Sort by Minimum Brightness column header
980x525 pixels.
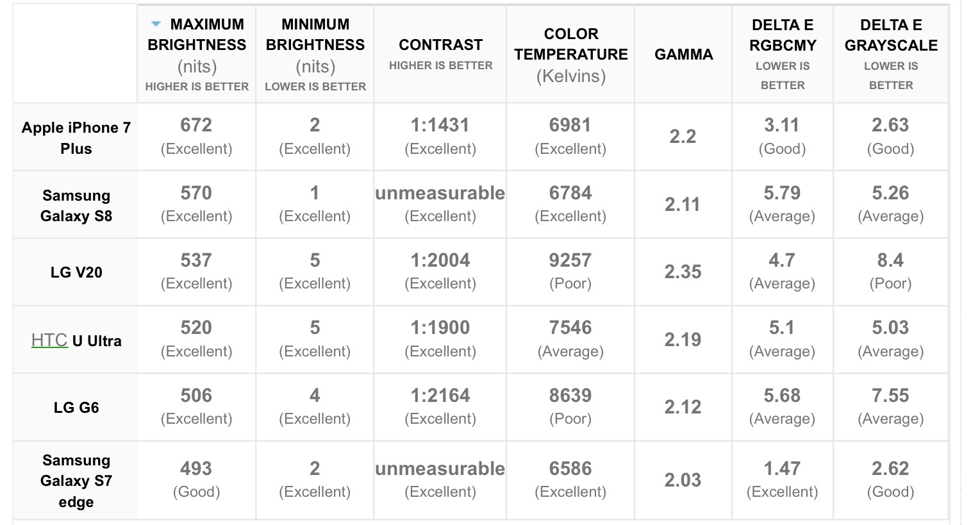315,54
